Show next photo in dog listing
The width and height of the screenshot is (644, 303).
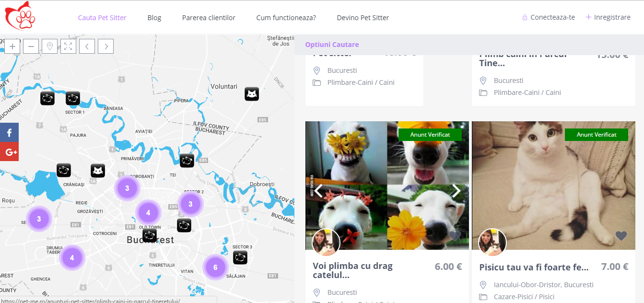coord(457,191)
